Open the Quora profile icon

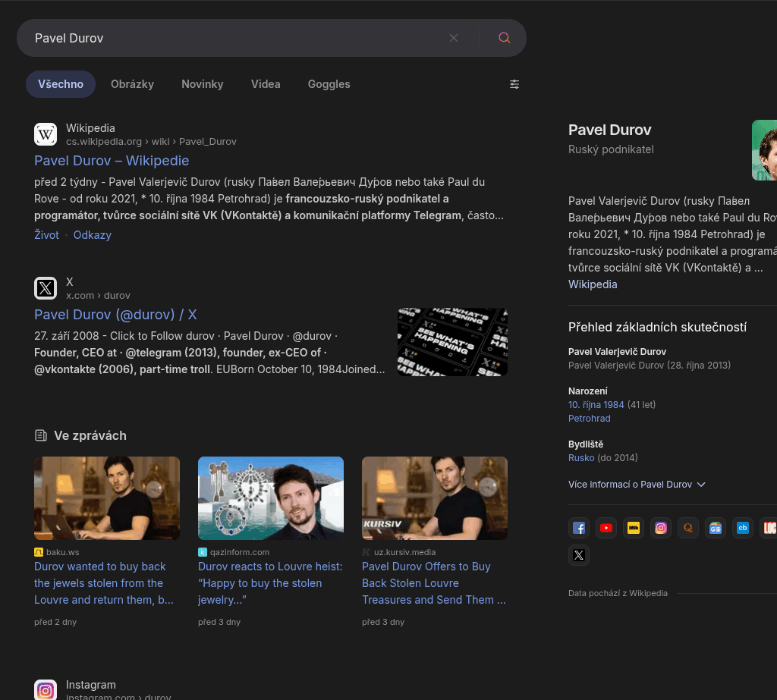click(x=688, y=528)
